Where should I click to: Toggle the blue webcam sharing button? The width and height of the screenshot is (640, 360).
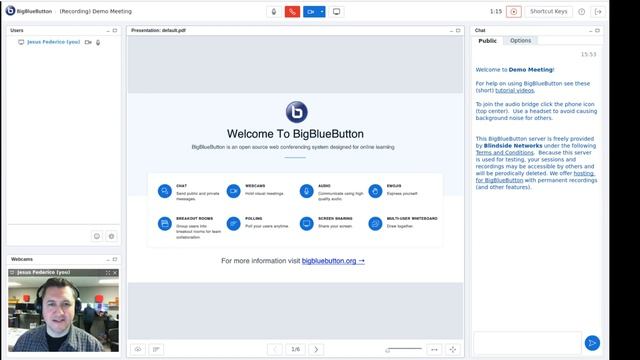click(311, 12)
